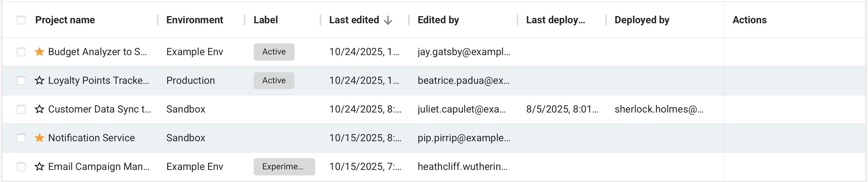868x182 pixels.
Task: Star the Loyalty Points Tracker project
Action: pos(40,80)
